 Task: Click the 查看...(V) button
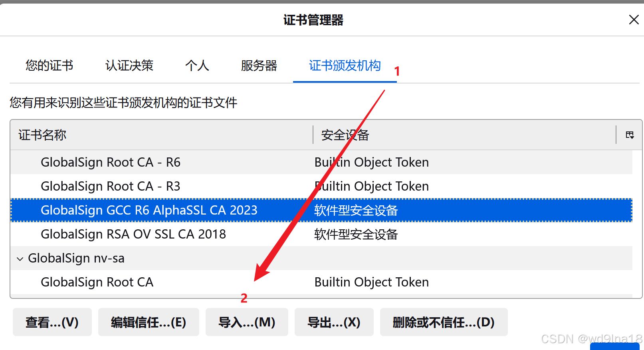coord(52,322)
